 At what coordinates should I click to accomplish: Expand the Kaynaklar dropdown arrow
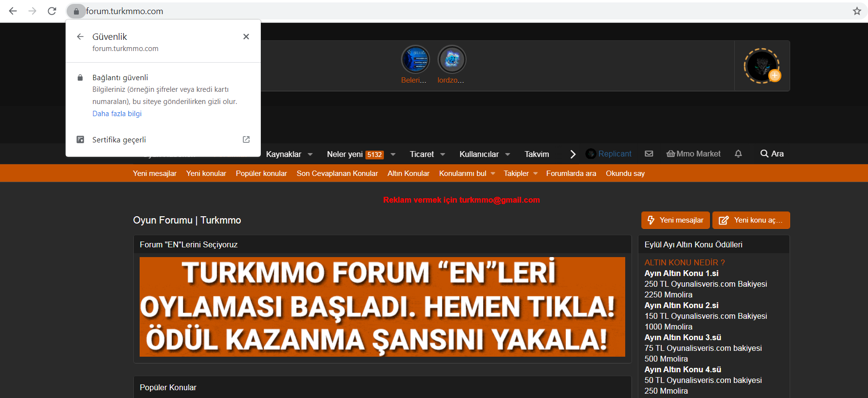(310, 155)
